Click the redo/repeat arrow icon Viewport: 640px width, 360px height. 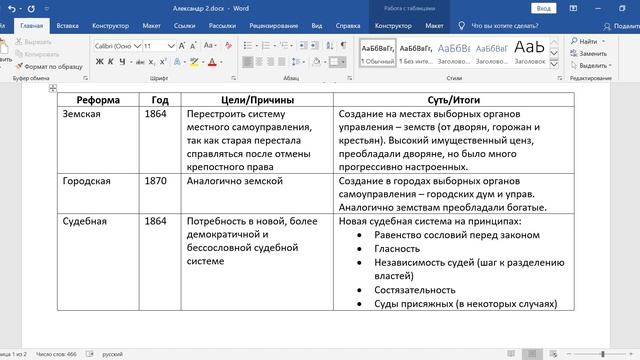point(31,8)
